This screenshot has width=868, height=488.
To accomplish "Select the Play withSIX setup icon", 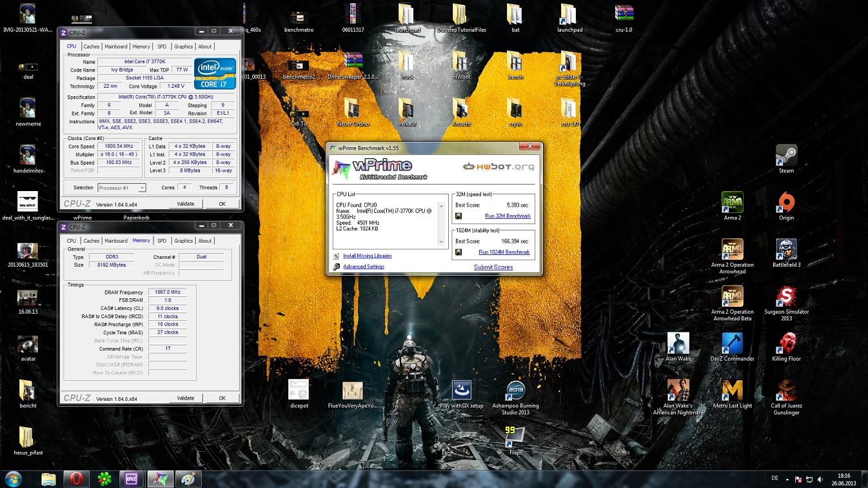I will 460,391.
